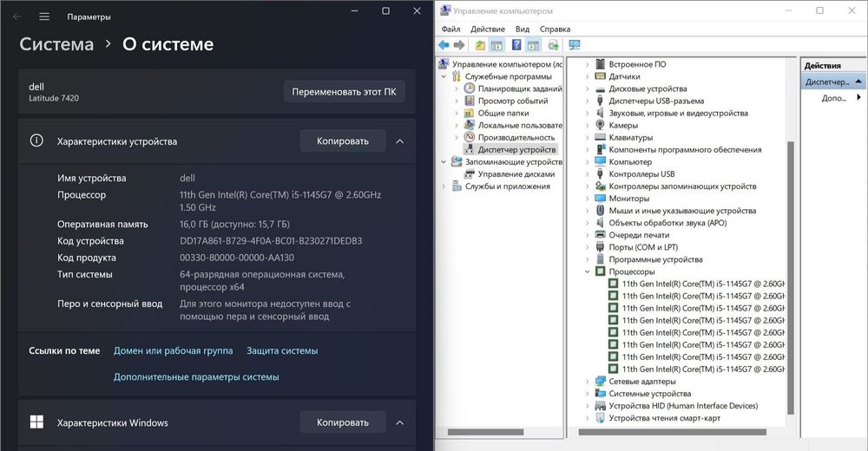Select Общие папки node
The height and width of the screenshot is (451, 868).
[x=503, y=113]
